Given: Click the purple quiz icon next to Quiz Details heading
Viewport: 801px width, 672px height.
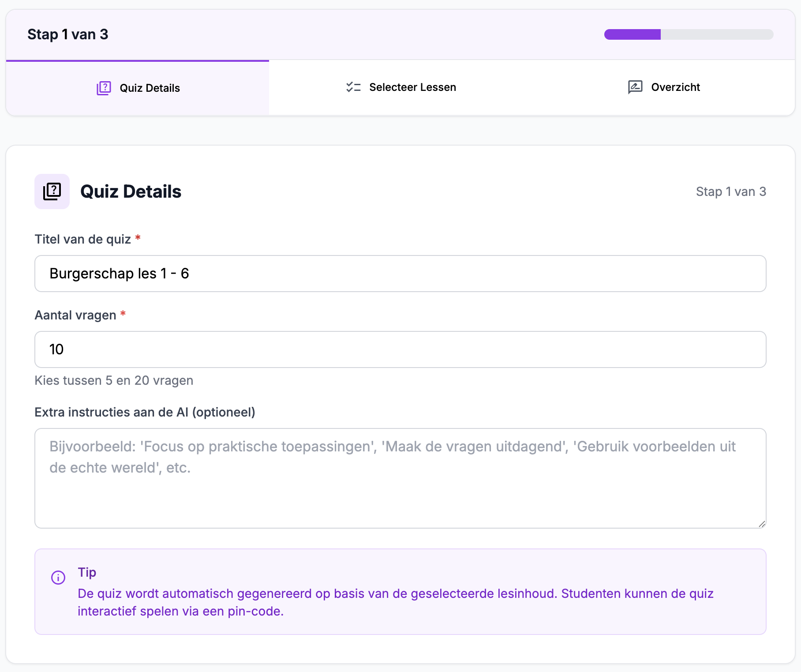Looking at the screenshot, I should coord(52,191).
